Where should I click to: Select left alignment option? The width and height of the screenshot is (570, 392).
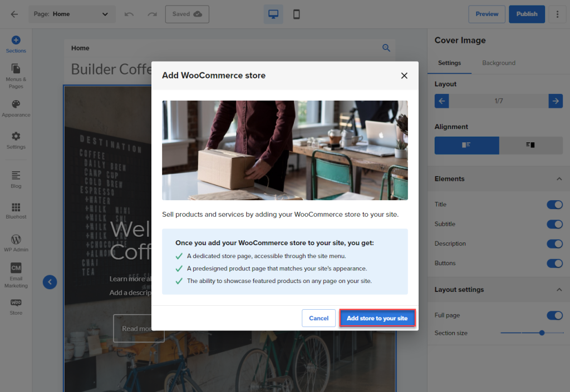pos(467,145)
